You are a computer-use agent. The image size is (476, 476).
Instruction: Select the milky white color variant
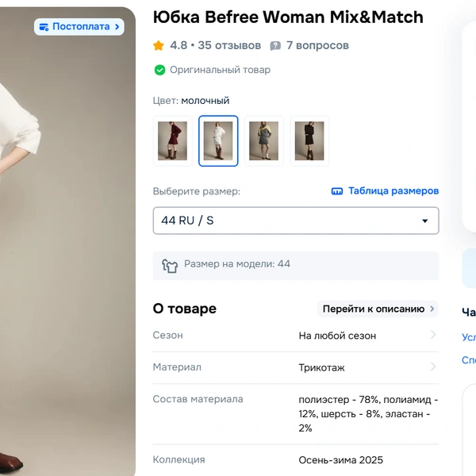click(218, 141)
